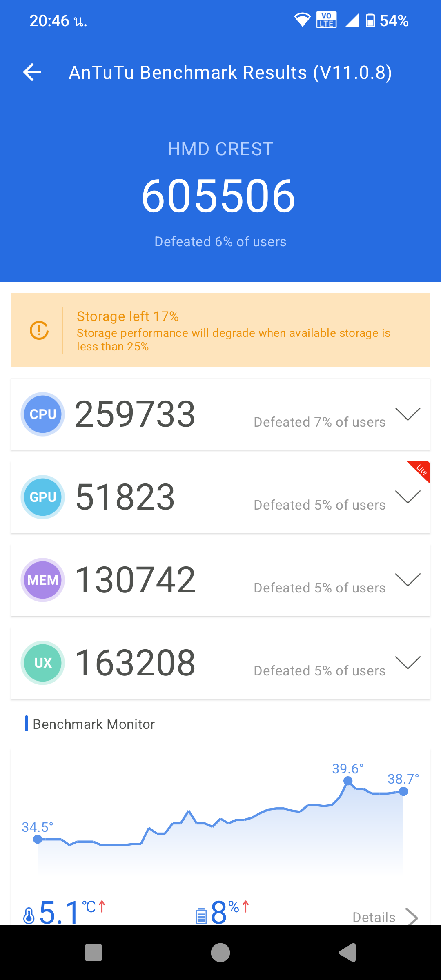Tap the GPU badge icon
The width and height of the screenshot is (441, 980).
(43, 497)
